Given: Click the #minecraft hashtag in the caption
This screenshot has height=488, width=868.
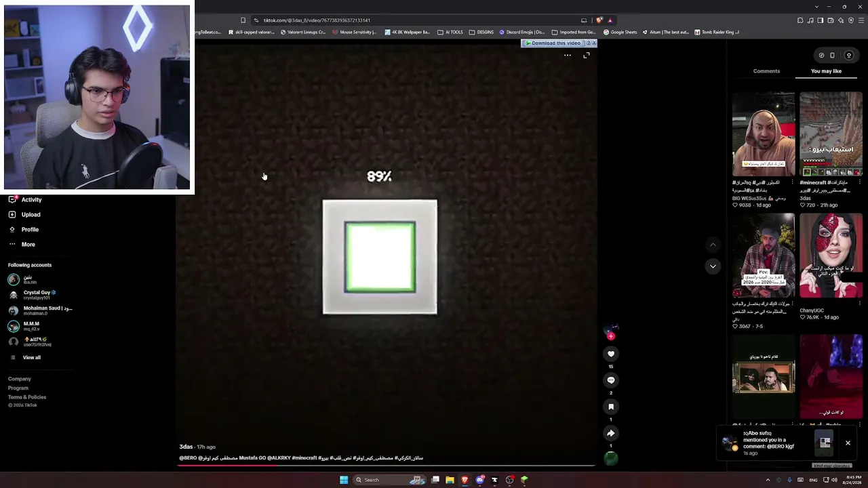Looking at the screenshot, I should tap(304, 458).
